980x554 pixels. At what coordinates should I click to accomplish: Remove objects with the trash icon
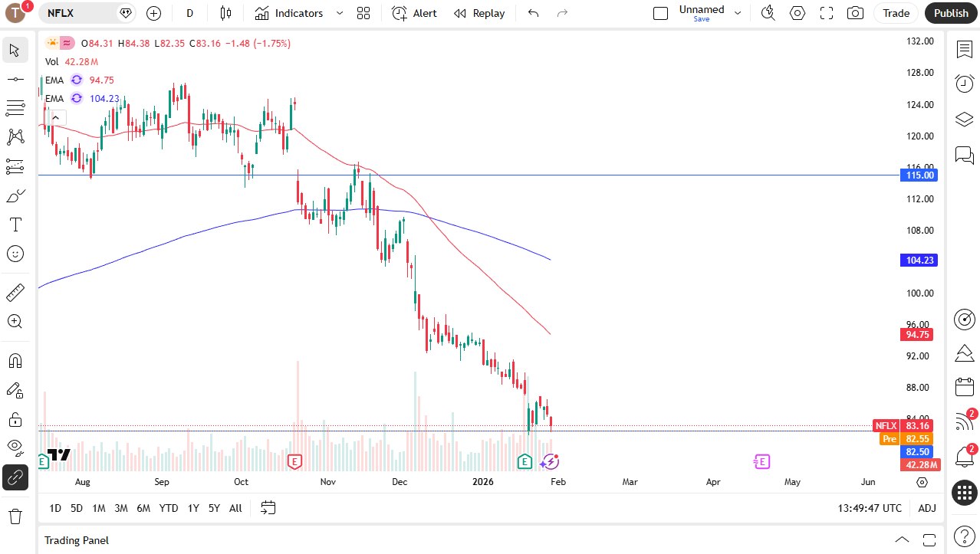[x=15, y=516]
